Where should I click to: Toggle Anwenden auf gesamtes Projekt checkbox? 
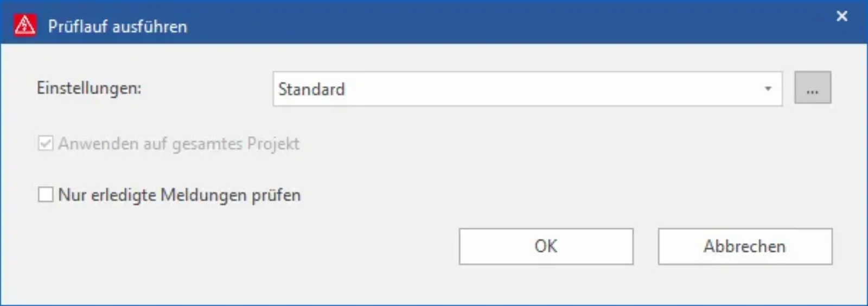tap(46, 144)
